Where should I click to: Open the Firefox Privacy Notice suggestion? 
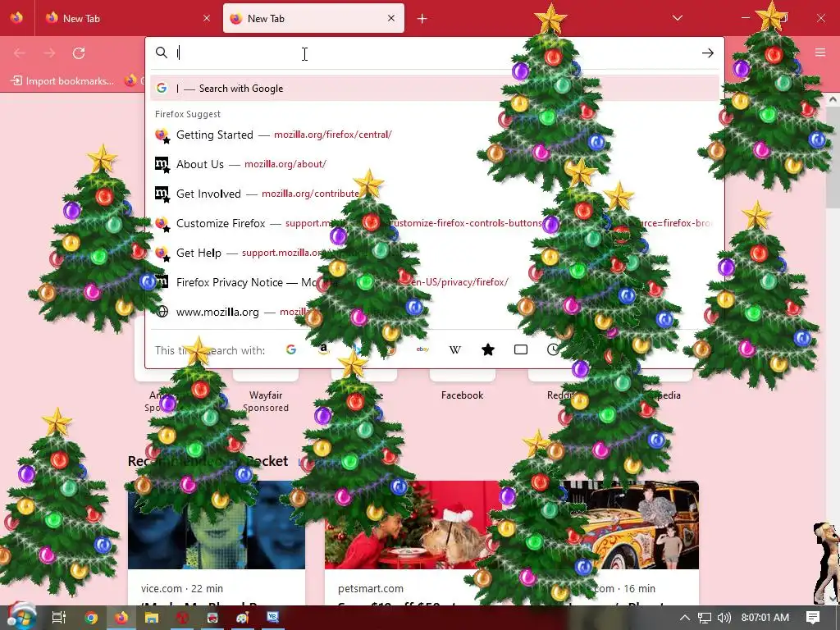click(435, 282)
